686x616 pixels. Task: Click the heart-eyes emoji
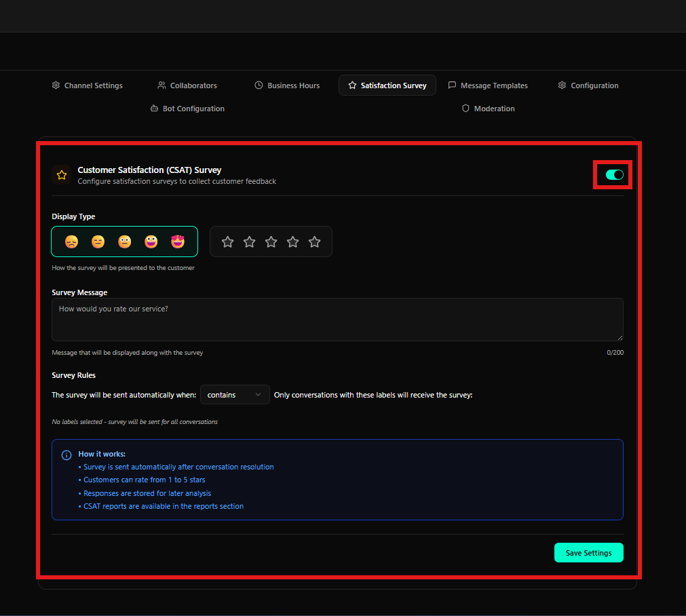178,242
